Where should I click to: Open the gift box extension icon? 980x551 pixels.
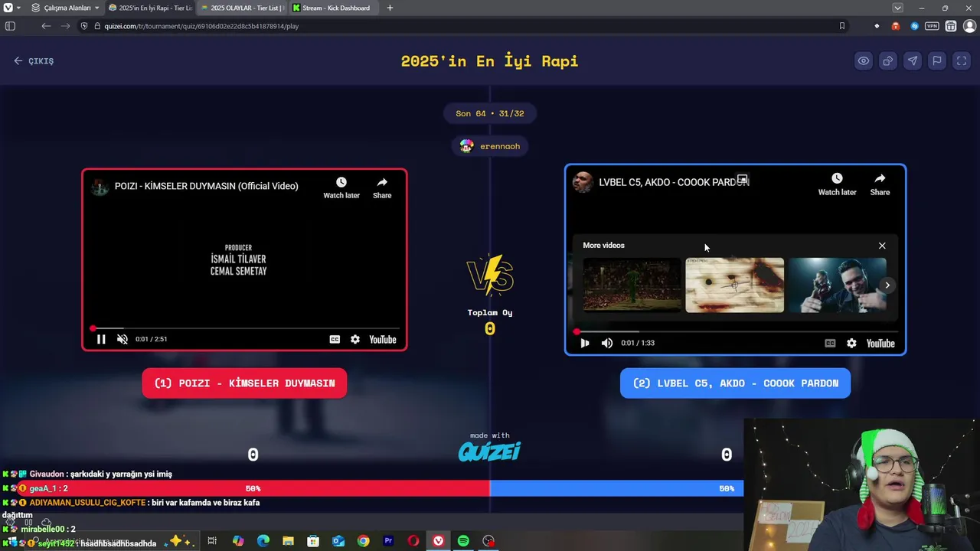coord(951,26)
